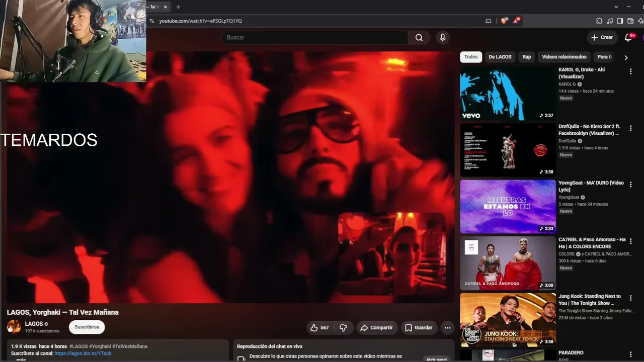
Task: Open the browser wallet icon
Action: [630, 21]
